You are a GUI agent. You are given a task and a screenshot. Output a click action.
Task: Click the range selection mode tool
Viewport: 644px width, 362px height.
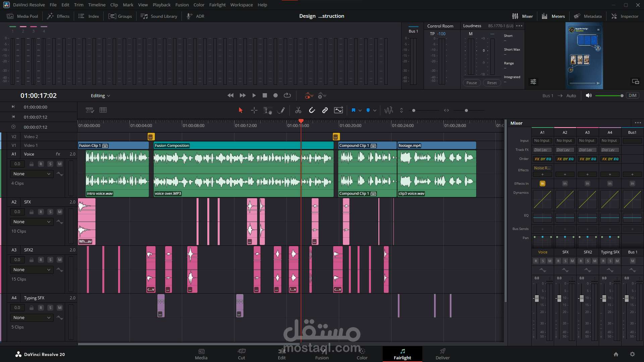[254, 110]
